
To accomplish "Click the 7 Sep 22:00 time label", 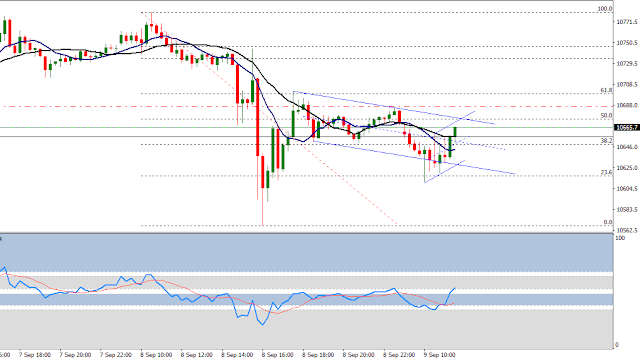I will pos(116,355).
